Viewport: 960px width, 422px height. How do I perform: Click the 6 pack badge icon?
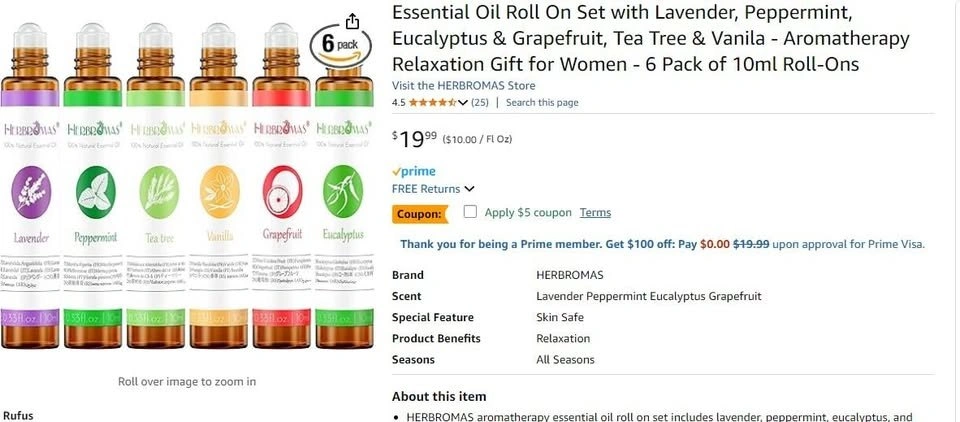[340, 47]
